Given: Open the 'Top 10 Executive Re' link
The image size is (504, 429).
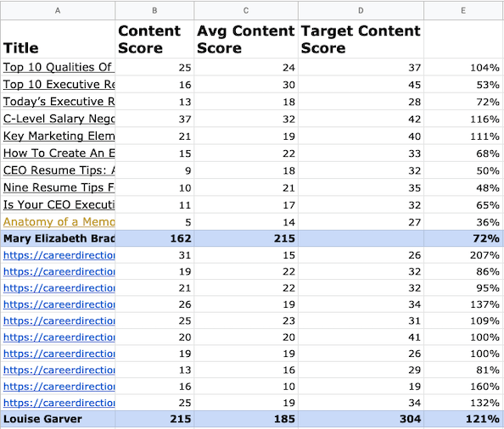Looking at the screenshot, I should click(x=59, y=85).
